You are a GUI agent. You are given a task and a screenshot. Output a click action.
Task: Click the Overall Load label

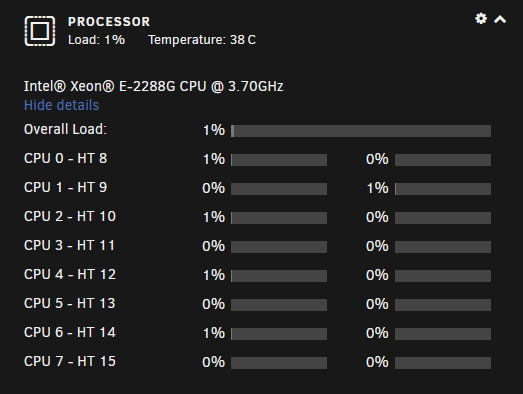pos(65,129)
